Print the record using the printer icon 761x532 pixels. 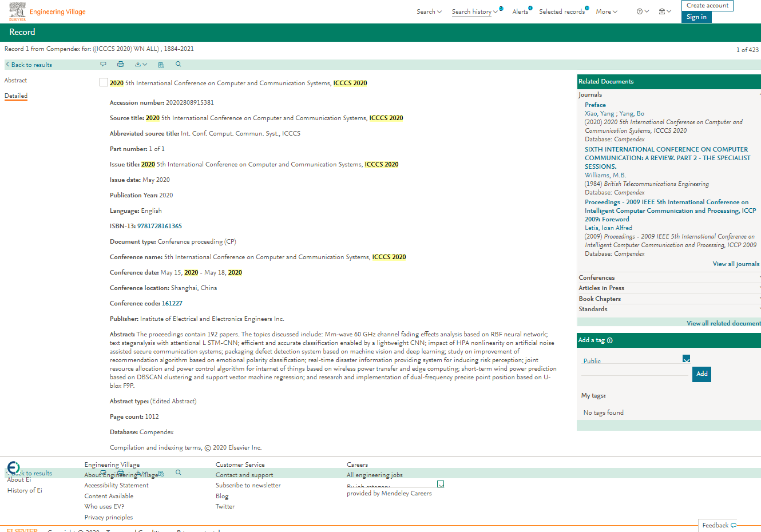[x=121, y=64]
